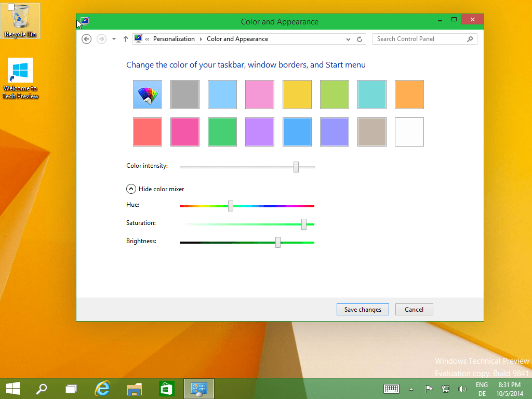Viewport: 532px width, 399px height.
Task: Open the address bar history dropdown
Action: [348, 39]
